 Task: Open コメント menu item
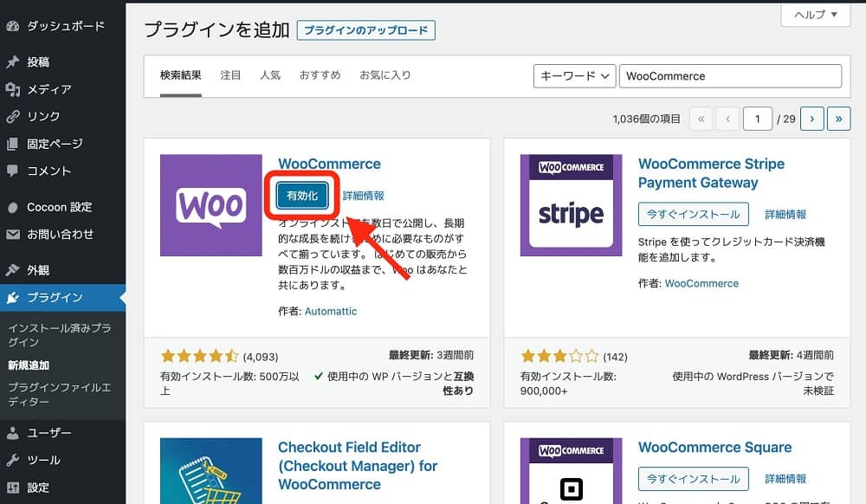[49, 171]
